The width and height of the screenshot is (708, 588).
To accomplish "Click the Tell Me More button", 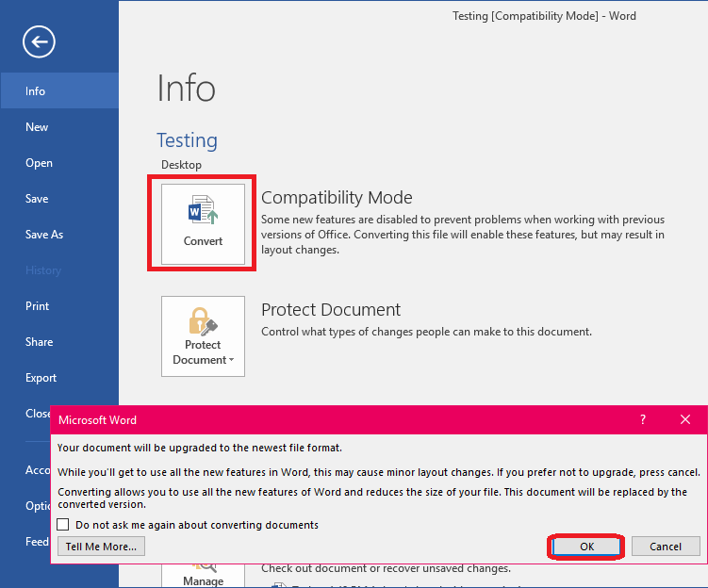I will click(x=101, y=546).
